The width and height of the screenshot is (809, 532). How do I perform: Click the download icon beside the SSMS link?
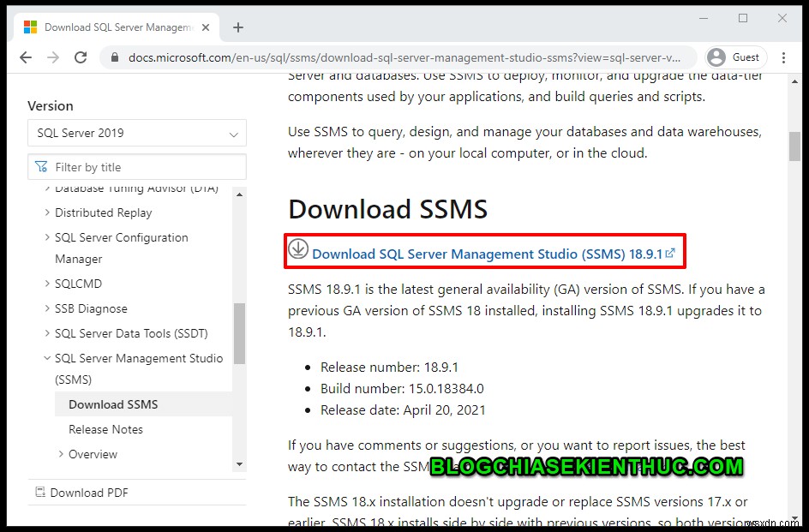click(x=298, y=249)
